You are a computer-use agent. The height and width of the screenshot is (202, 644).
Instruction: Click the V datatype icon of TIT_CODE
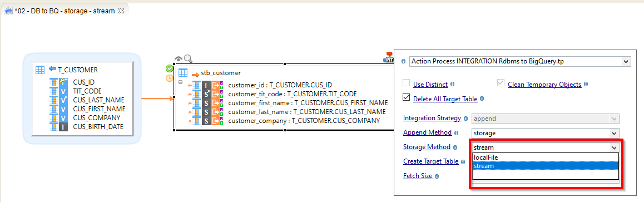(x=63, y=91)
